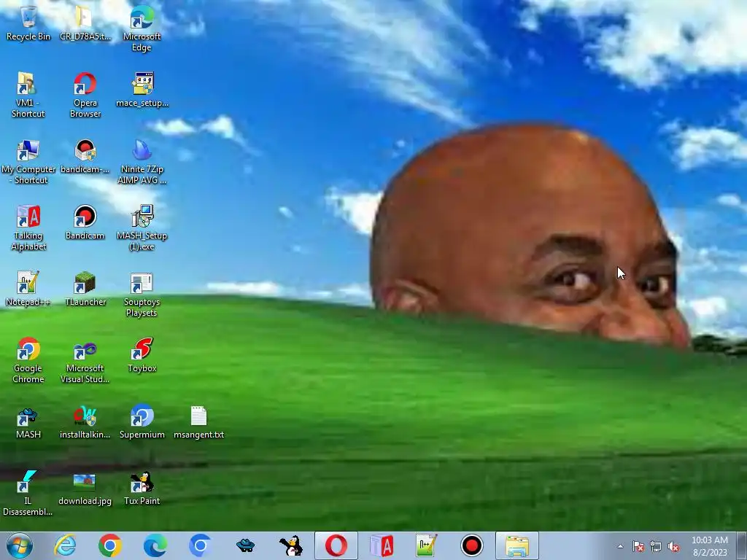The width and height of the screenshot is (747, 560).
Task: Select the Supermium desktop shortcut
Action: pyautogui.click(x=142, y=421)
